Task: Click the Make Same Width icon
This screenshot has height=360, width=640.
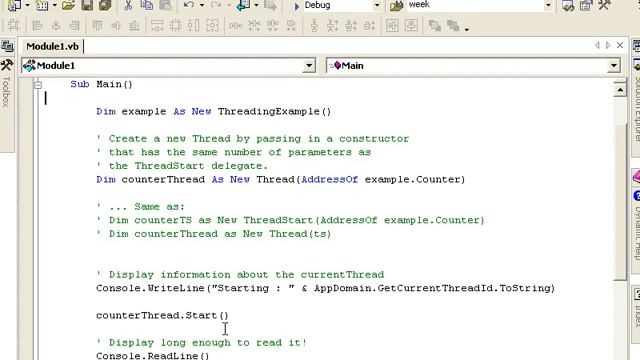Action: (157, 25)
